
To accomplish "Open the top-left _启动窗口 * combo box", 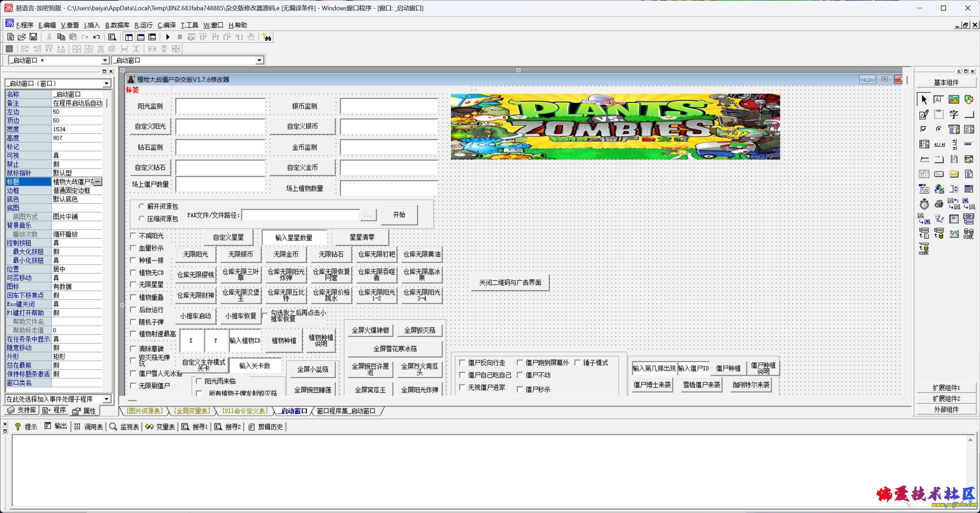I will click(x=105, y=60).
